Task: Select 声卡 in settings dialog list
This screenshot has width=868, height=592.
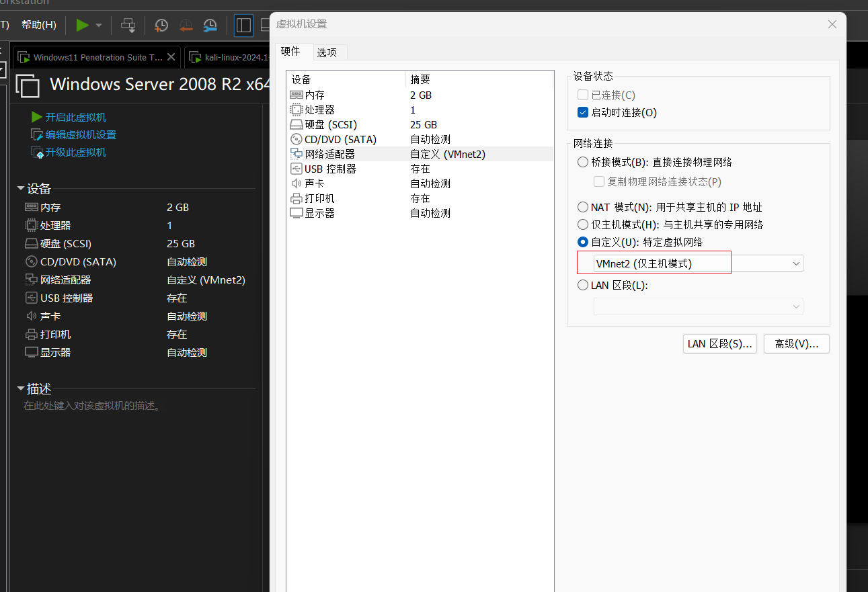Action: point(420,183)
